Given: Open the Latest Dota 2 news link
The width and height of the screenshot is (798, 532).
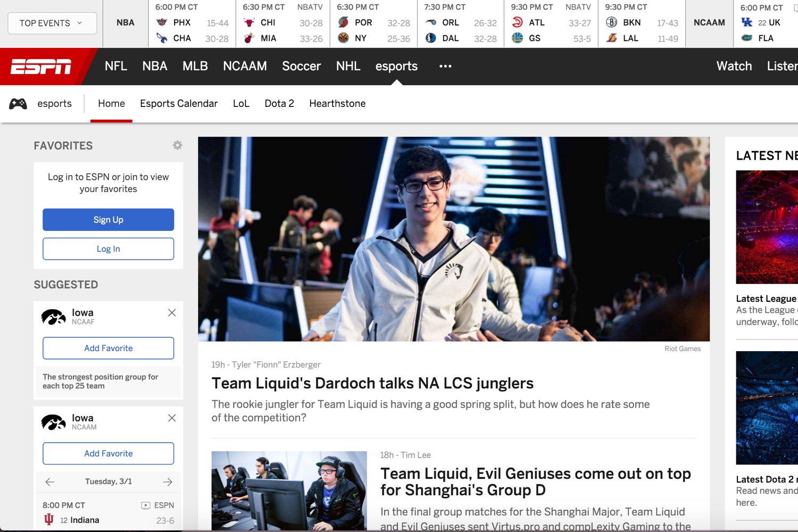Looking at the screenshot, I should pos(767,479).
